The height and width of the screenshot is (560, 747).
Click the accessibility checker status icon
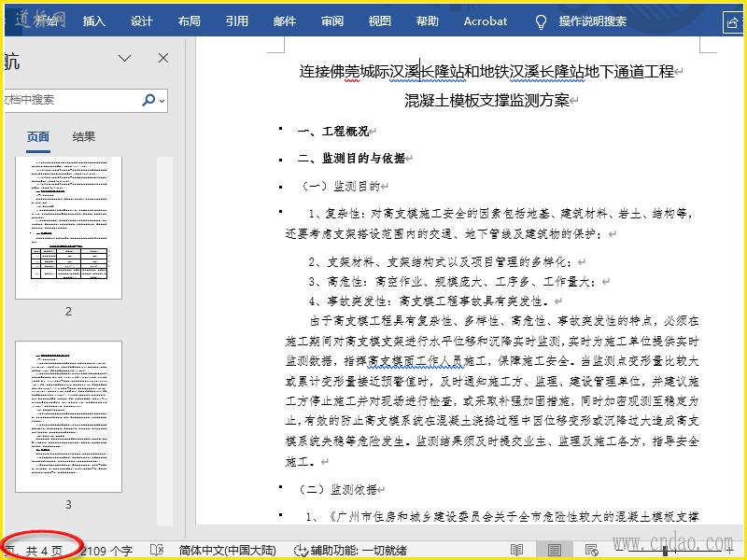(x=301, y=551)
